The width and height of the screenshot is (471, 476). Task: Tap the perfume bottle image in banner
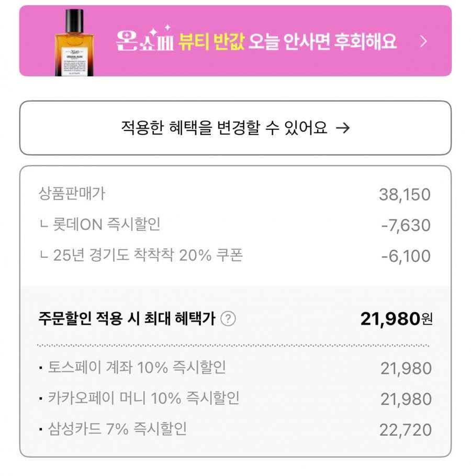tap(74, 43)
